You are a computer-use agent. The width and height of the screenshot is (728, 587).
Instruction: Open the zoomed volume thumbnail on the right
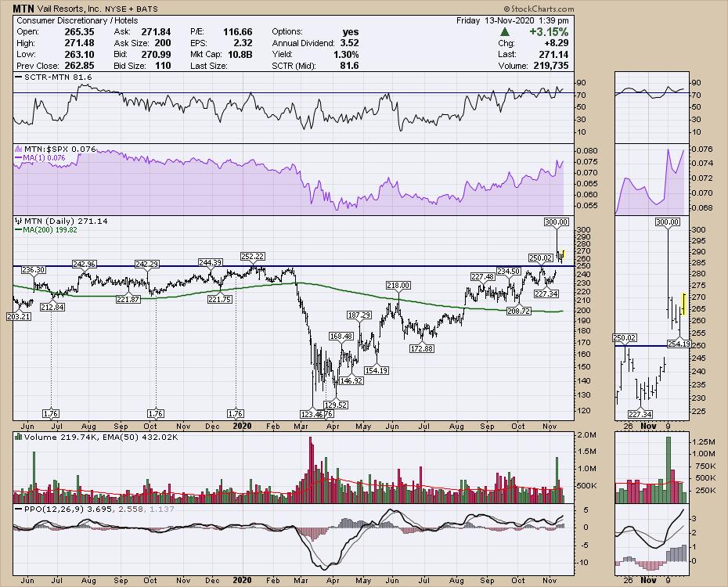(649, 467)
